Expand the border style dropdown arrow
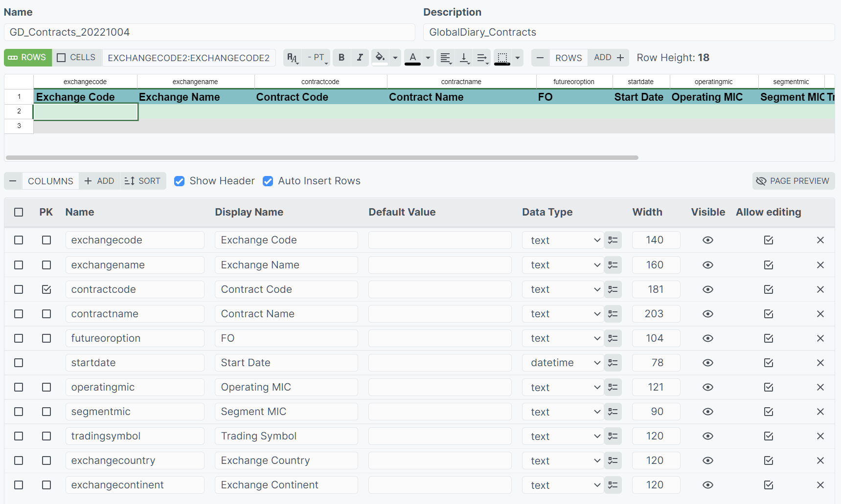The height and width of the screenshot is (504, 841). tap(518, 58)
